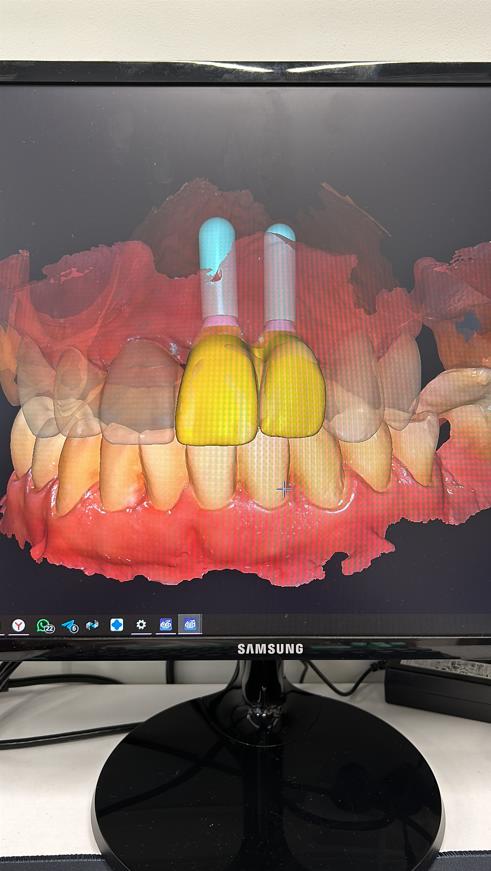The width and height of the screenshot is (491, 871).
Task: Select the gray shaft of left implant
Action: [219, 294]
